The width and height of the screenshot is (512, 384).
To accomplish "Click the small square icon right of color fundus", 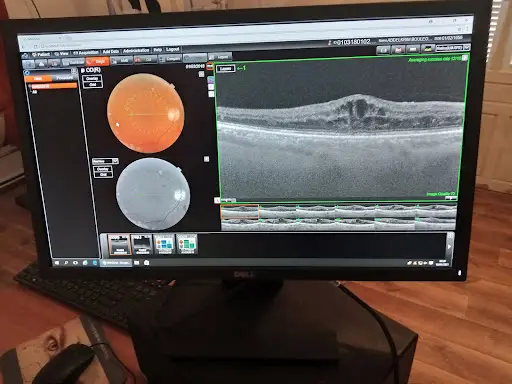I will tap(201, 74).
